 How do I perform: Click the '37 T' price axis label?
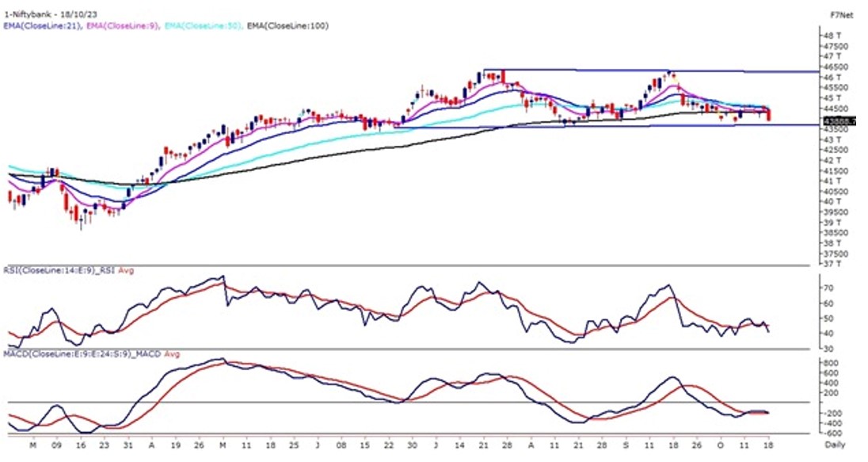(832, 264)
